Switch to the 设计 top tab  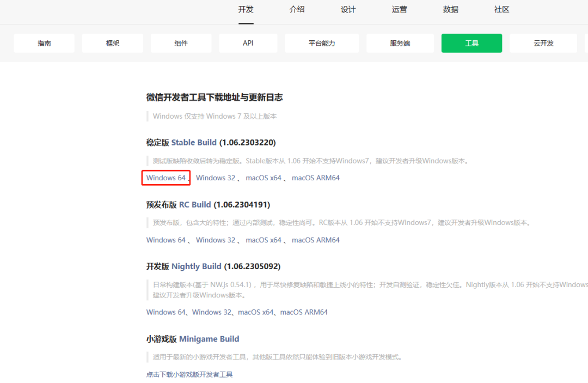point(348,10)
